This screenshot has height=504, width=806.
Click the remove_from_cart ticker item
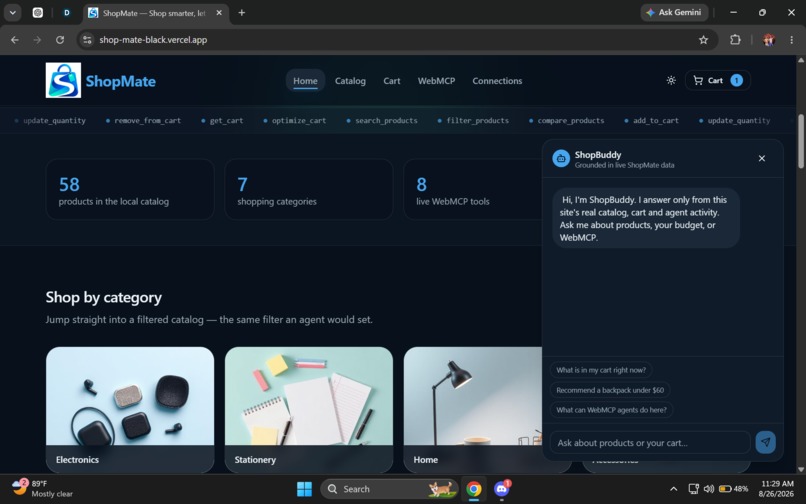pos(143,120)
